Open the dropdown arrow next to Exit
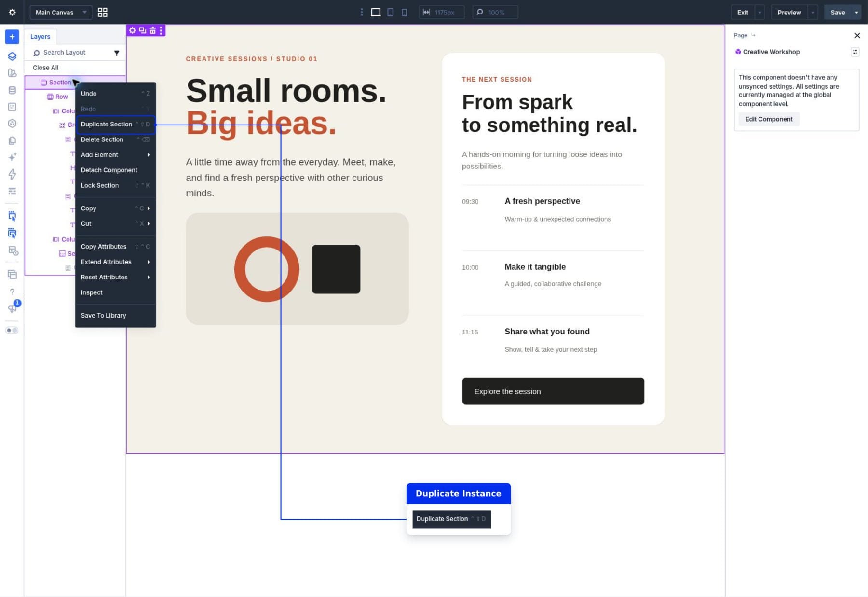Image resolution: width=868 pixels, height=597 pixels. point(759,12)
